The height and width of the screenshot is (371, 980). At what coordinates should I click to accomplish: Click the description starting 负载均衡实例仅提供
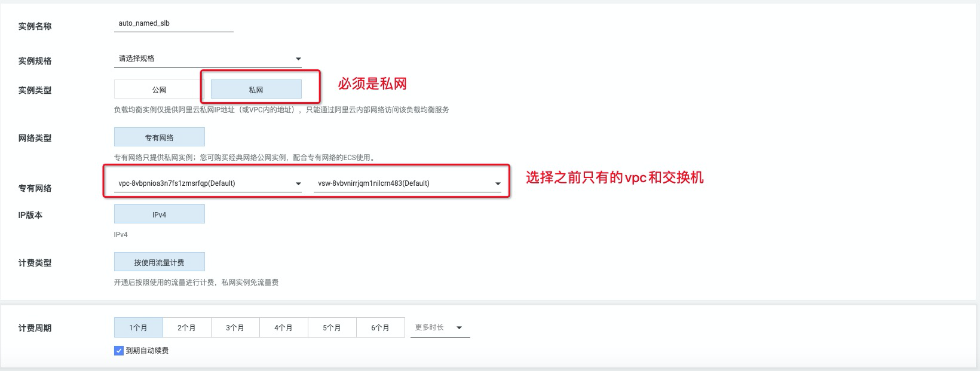(x=281, y=110)
